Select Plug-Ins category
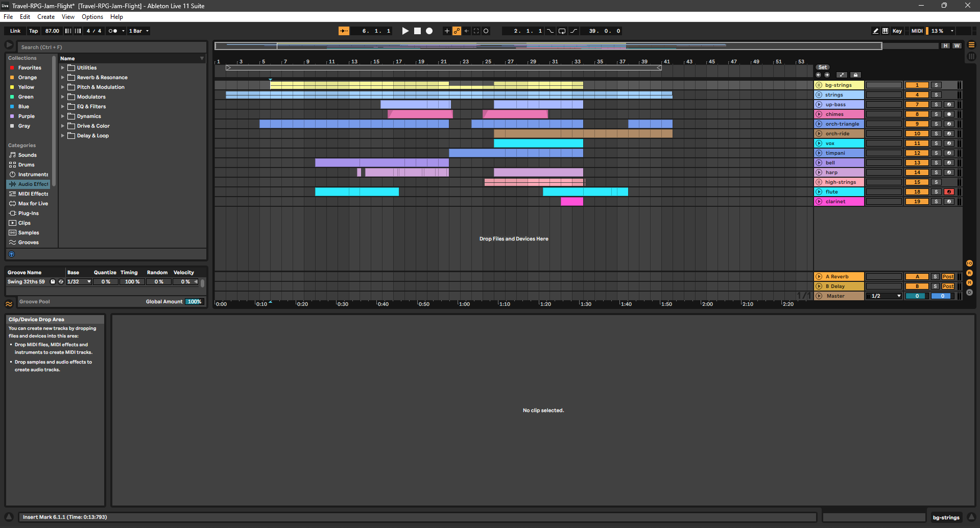980x528 pixels. tap(29, 213)
